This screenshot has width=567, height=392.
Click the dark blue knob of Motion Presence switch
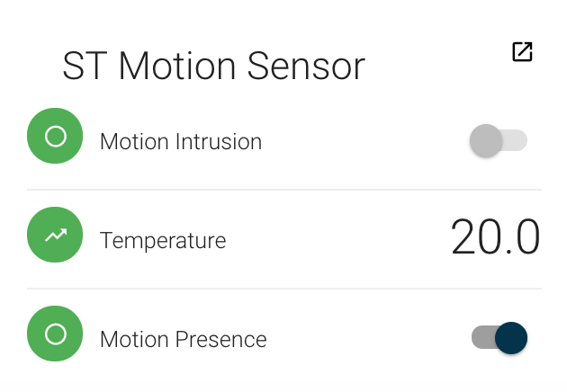pyautogui.click(x=511, y=338)
